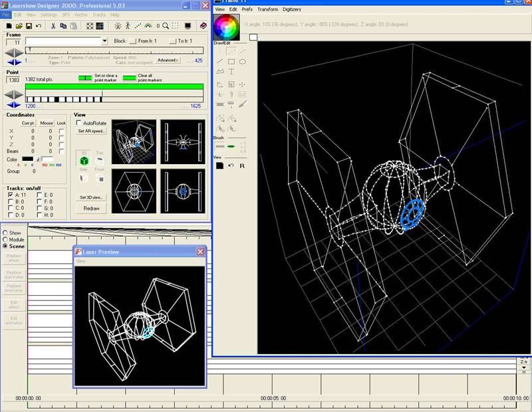Expand the Advanced frame options
Viewport: 532px width, 412px height.
(x=167, y=60)
